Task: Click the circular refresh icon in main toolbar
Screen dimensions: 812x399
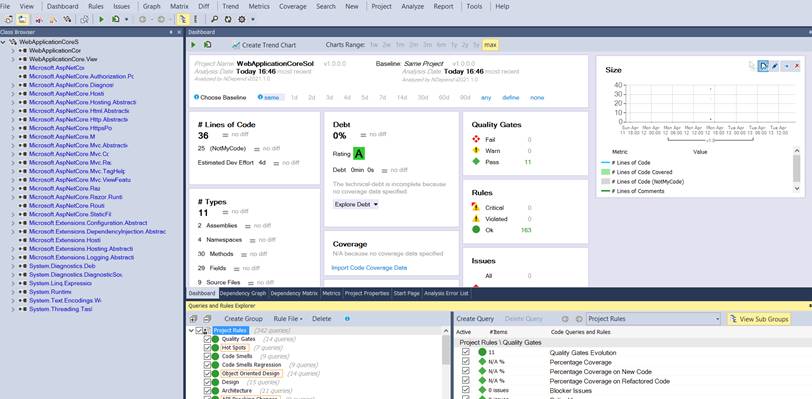Action: click(228, 19)
